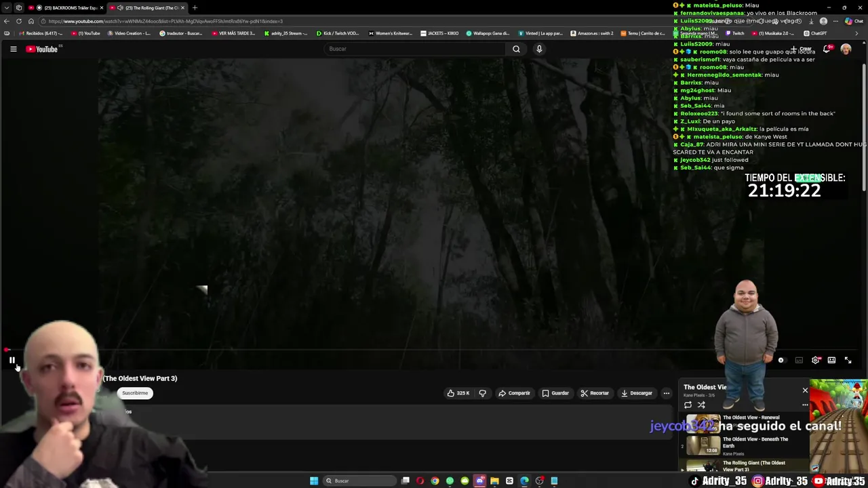Close the The Oldest View playlist panel
868x488 pixels.
[x=805, y=390]
